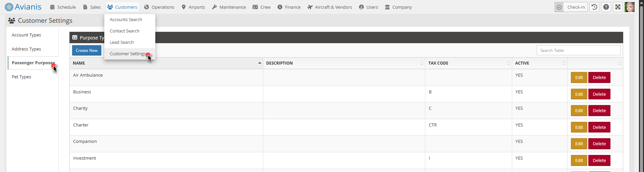Delete the Charter purpose row
The height and width of the screenshot is (172, 644).
click(599, 127)
